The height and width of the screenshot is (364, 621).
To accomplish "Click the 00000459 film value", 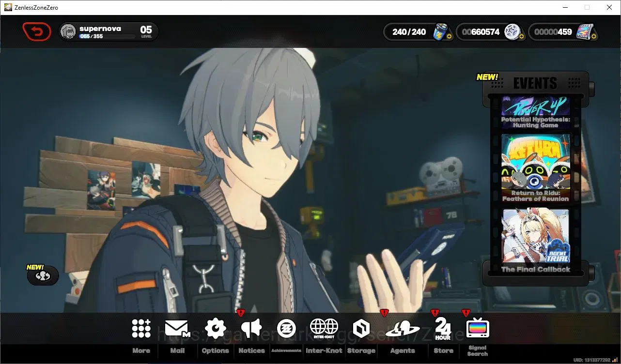I will tap(553, 32).
